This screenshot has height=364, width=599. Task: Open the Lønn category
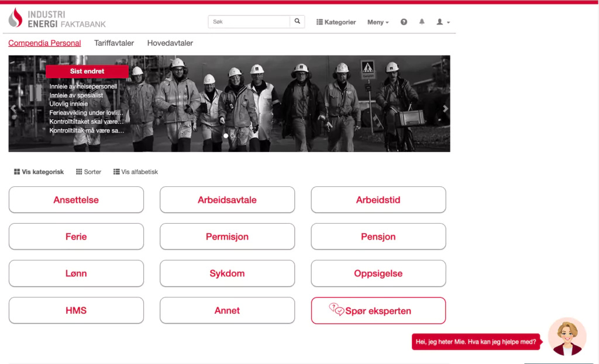click(76, 273)
